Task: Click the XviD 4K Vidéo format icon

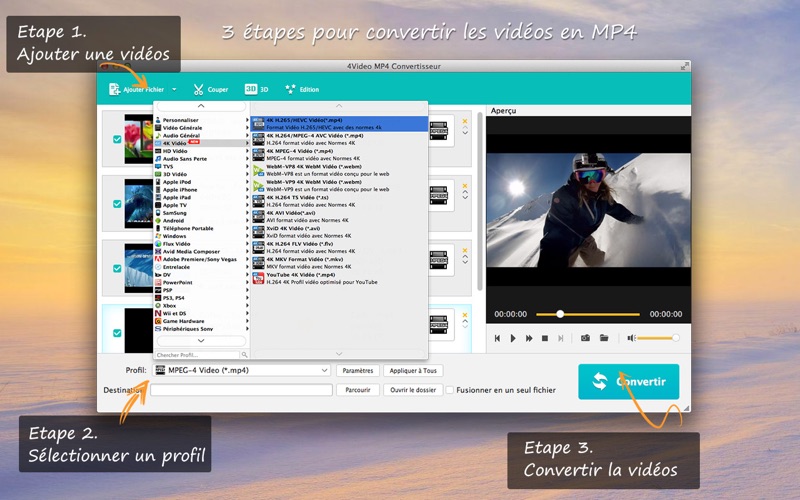Action: coord(259,232)
